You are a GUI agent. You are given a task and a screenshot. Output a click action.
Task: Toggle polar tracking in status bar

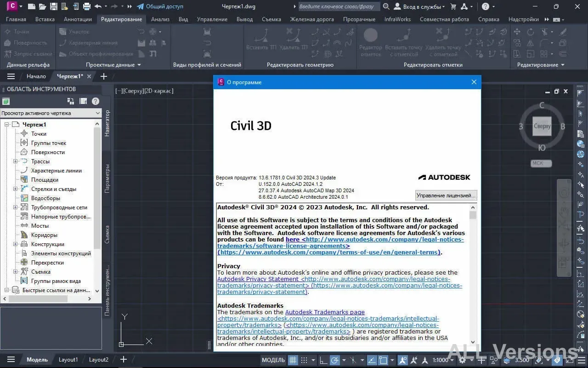(335, 360)
